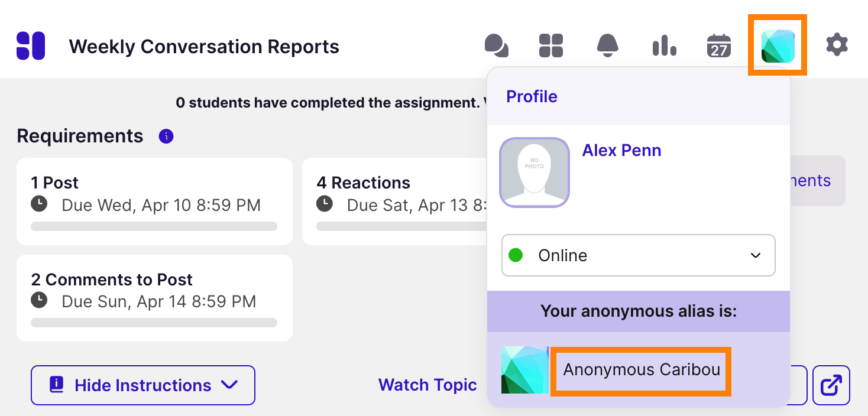868x416 pixels.
Task: Click the colorful profile avatar in the header
Action: coord(778,45)
